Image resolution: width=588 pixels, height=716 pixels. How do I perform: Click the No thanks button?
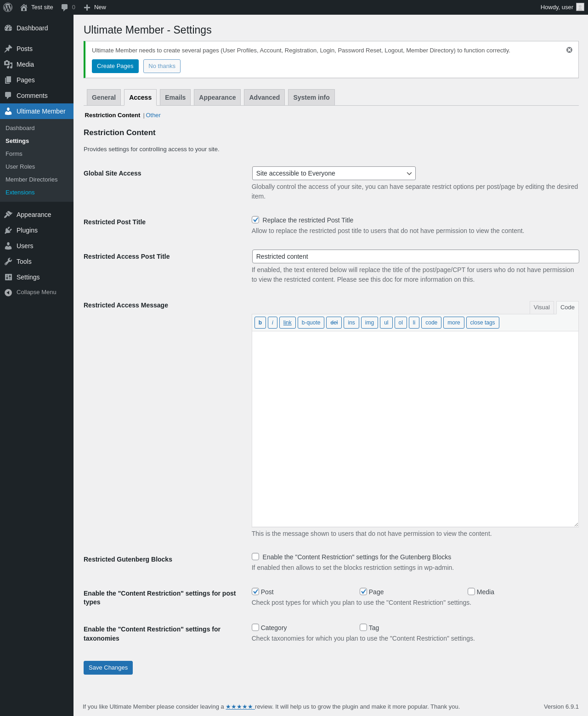tap(162, 66)
